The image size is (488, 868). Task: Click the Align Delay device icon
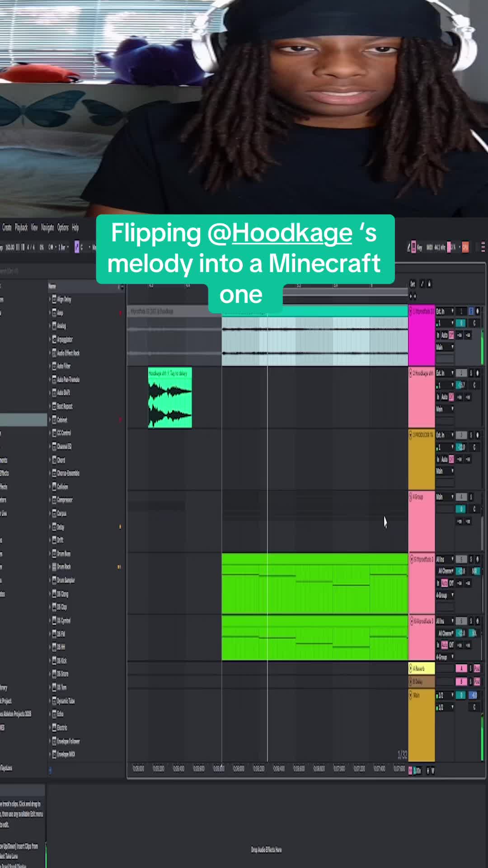[x=54, y=299]
